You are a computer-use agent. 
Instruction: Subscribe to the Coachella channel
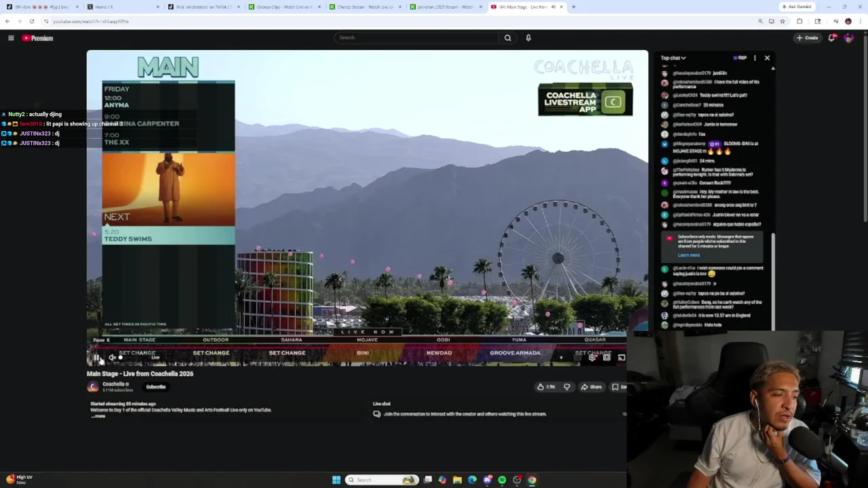(x=155, y=387)
